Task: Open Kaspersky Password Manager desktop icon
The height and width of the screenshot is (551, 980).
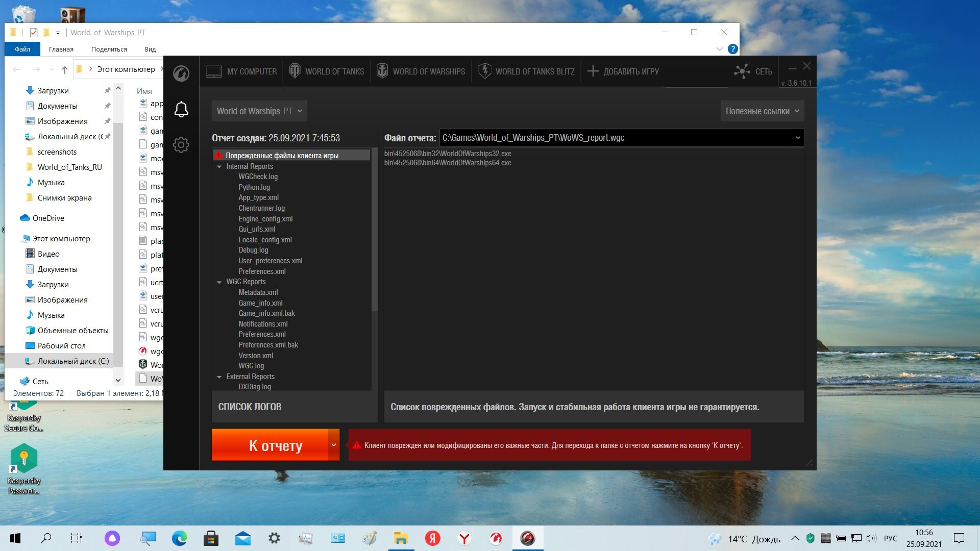Action: pyautogui.click(x=23, y=468)
